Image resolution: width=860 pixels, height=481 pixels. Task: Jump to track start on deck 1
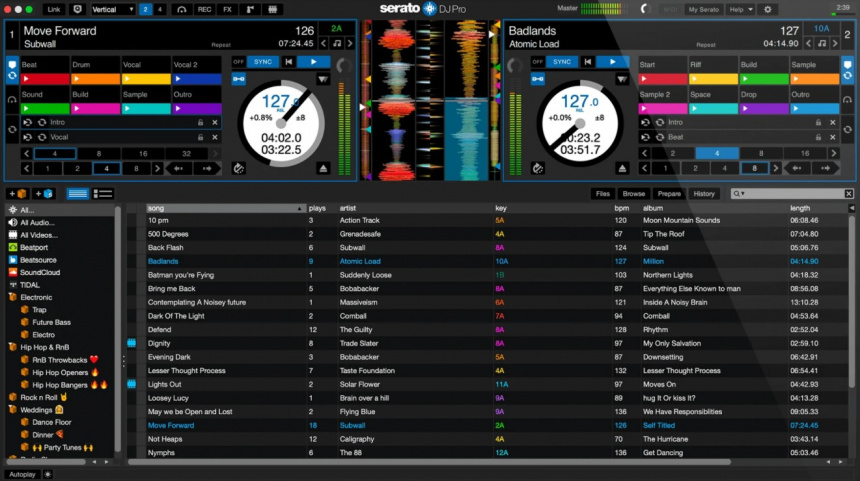(288, 62)
